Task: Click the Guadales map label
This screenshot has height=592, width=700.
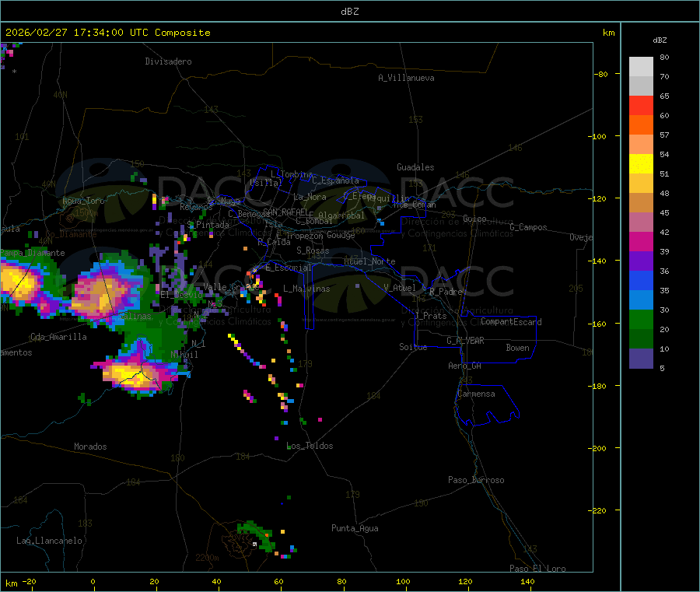Action: click(x=415, y=167)
